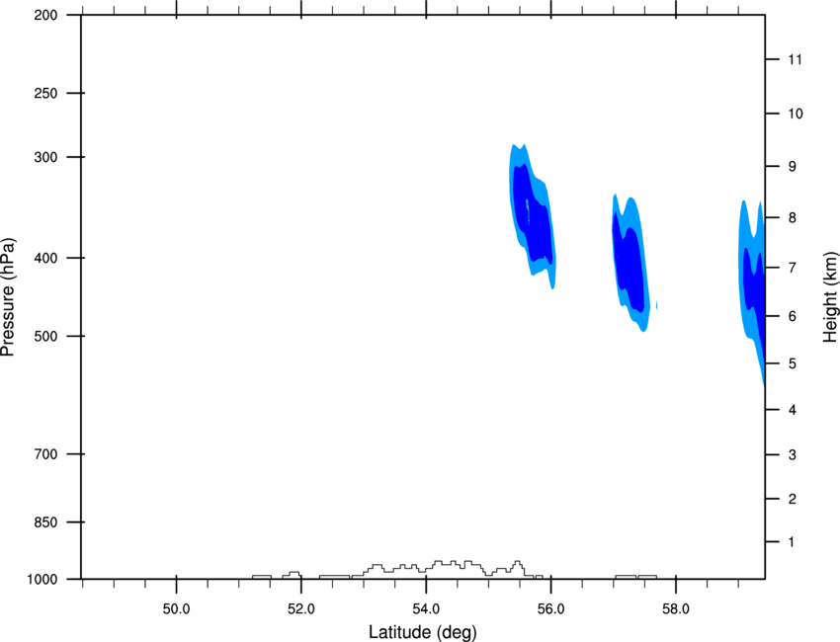840x642 pixels.
Task: Click the 700 pressure tick label
Action: coord(45,454)
